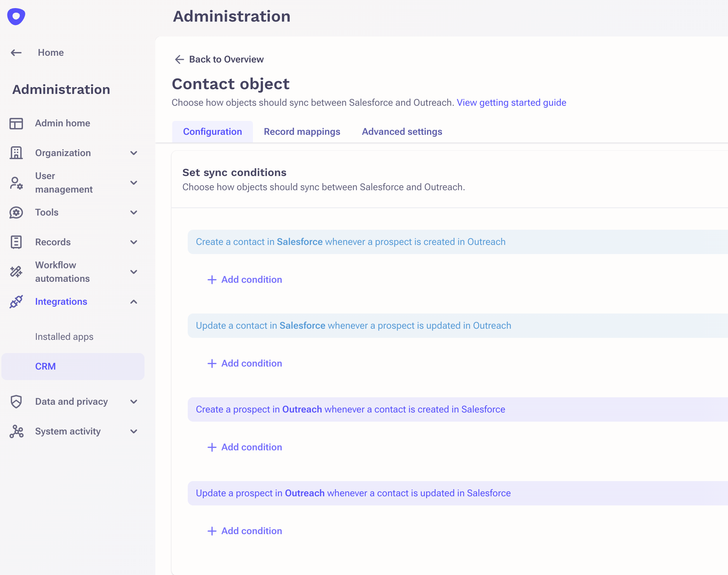Expand the Tools section chevron
The image size is (728, 575).
point(134,212)
